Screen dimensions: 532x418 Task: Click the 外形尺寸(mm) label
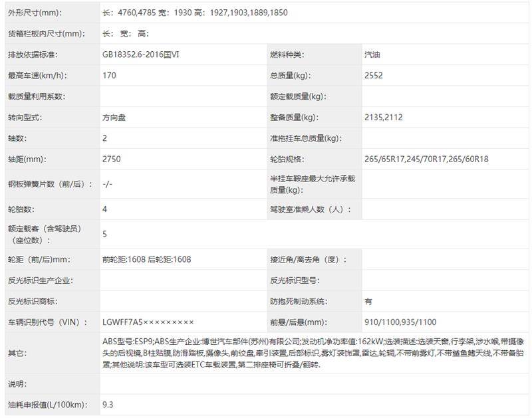pos(35,13)
